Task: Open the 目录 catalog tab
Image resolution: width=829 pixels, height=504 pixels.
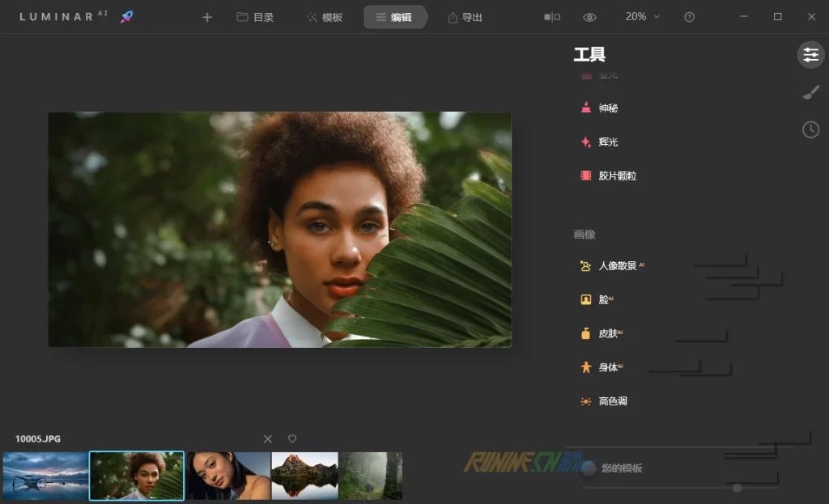Action: click(255, 17)
